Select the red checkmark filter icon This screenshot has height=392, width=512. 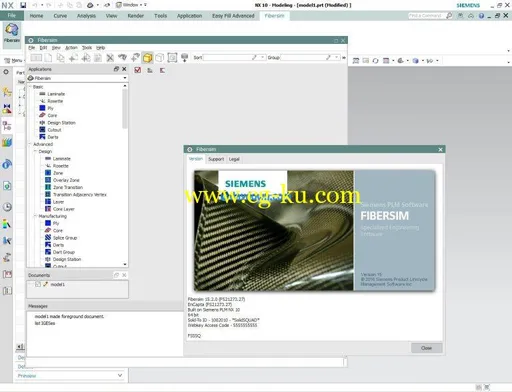(137, 70)
